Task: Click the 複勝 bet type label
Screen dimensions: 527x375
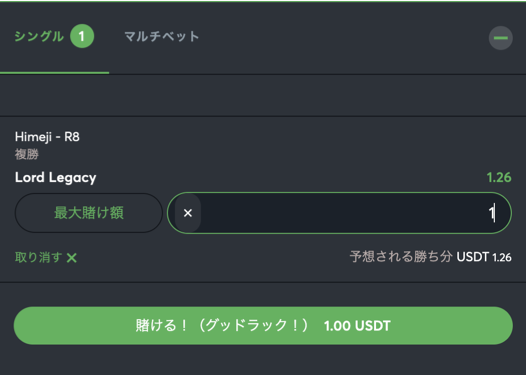Action: (27, 154)
